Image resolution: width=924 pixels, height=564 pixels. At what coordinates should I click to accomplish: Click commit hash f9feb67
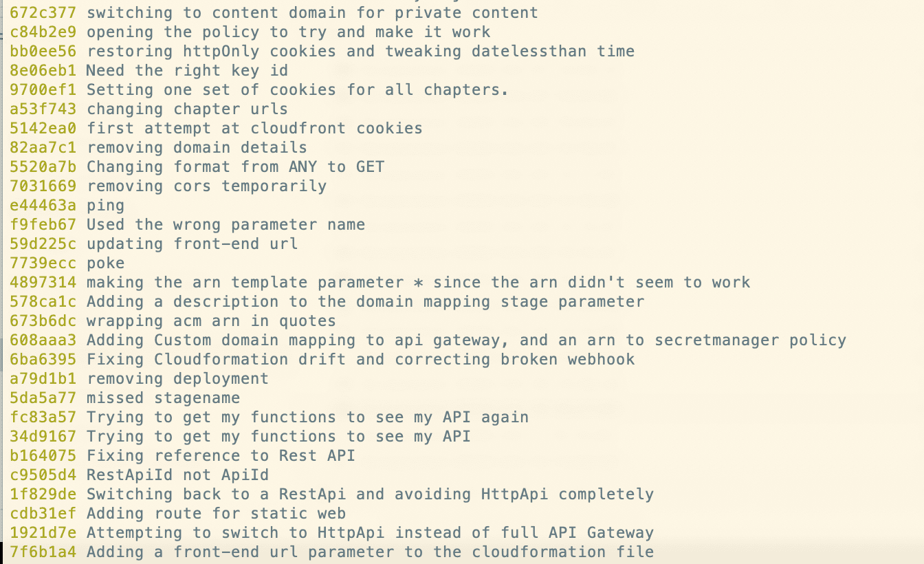click(x=43, y=225)
